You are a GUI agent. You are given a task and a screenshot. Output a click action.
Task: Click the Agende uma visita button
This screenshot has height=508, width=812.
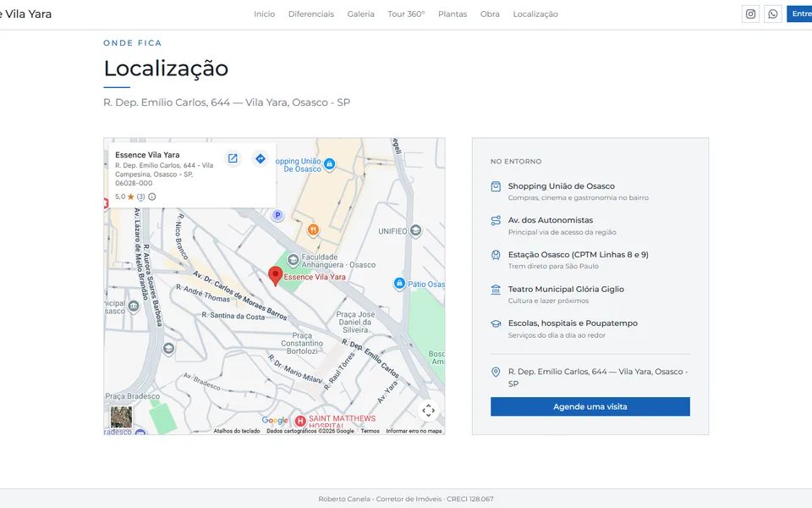coord(590,406)
